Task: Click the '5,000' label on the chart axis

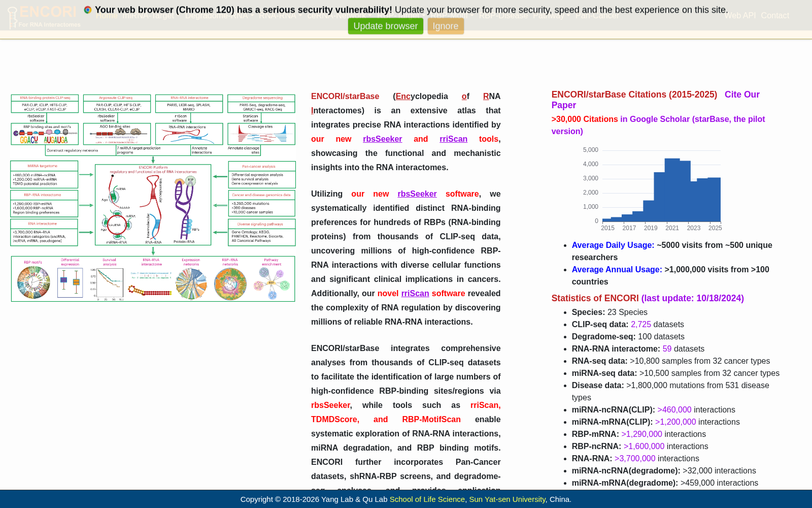Action: point(590,150)
